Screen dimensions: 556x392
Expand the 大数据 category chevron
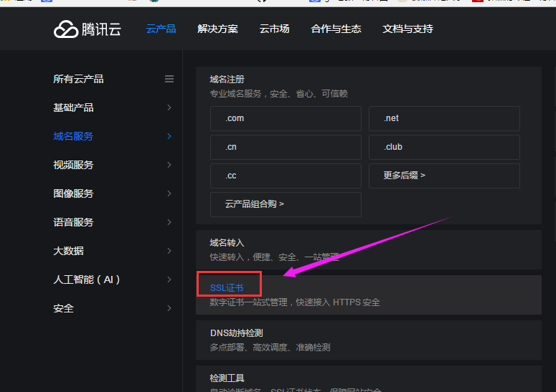tap(169, 251)
